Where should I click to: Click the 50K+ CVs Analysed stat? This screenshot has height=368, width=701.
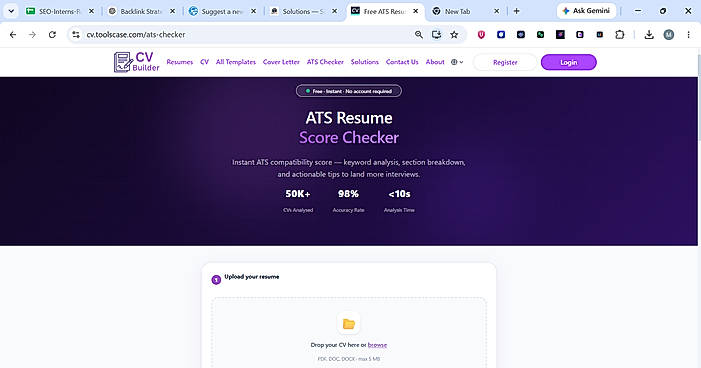tap(298, 201)
